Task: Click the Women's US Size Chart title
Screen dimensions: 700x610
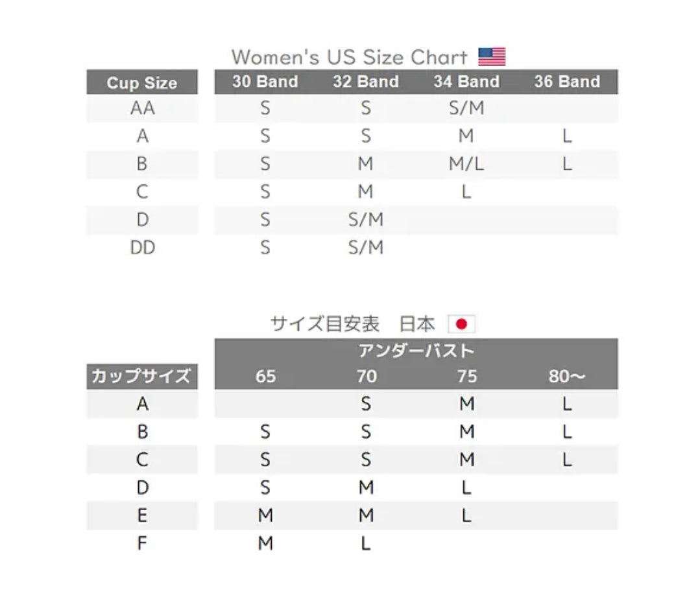Action: [349, 57]
